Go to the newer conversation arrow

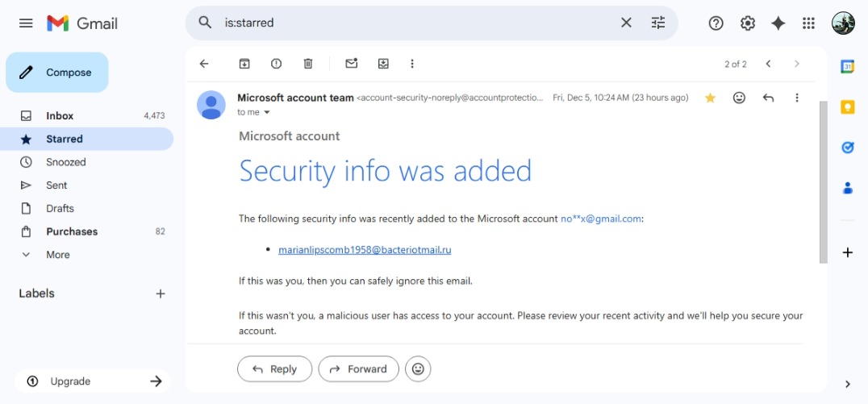pyautogui.click(x=768, y=64)
